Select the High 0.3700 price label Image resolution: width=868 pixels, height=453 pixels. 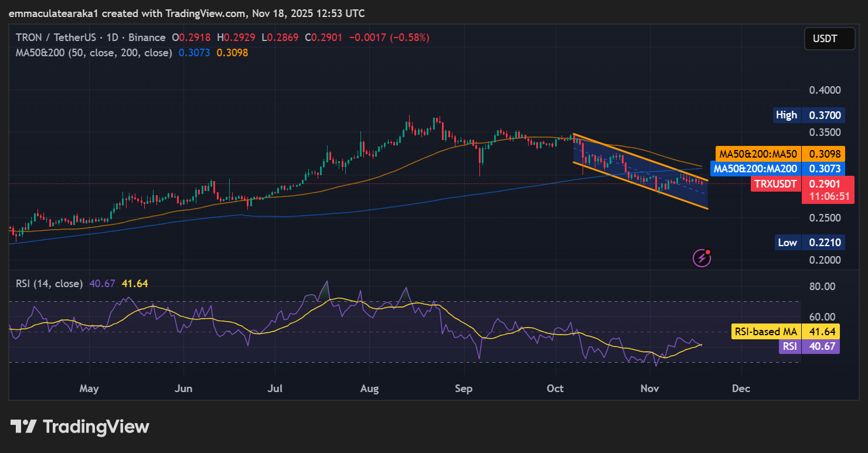click(809, 115)
